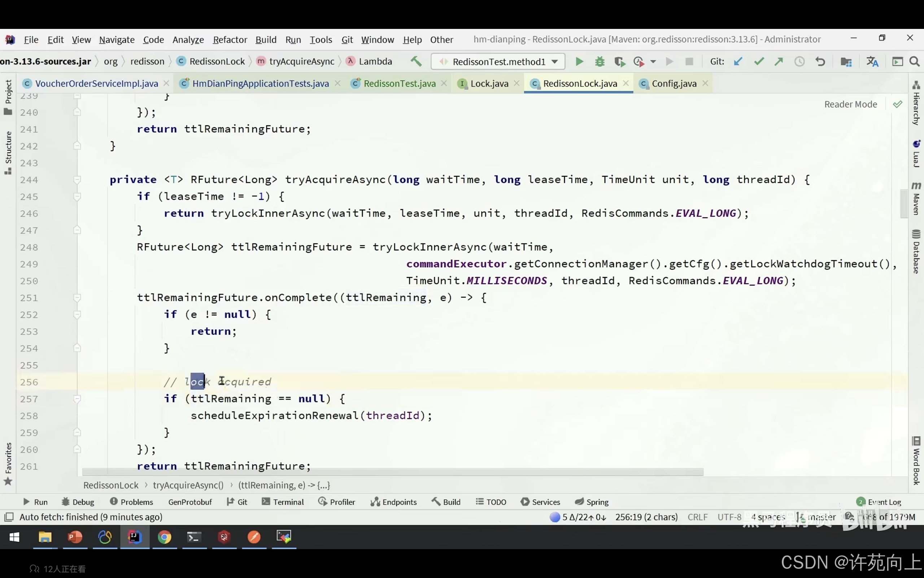Viewport: 924px width, 578px height.
Task: Close the RedissonLock.java tab
Action: [x=626, y=83]
